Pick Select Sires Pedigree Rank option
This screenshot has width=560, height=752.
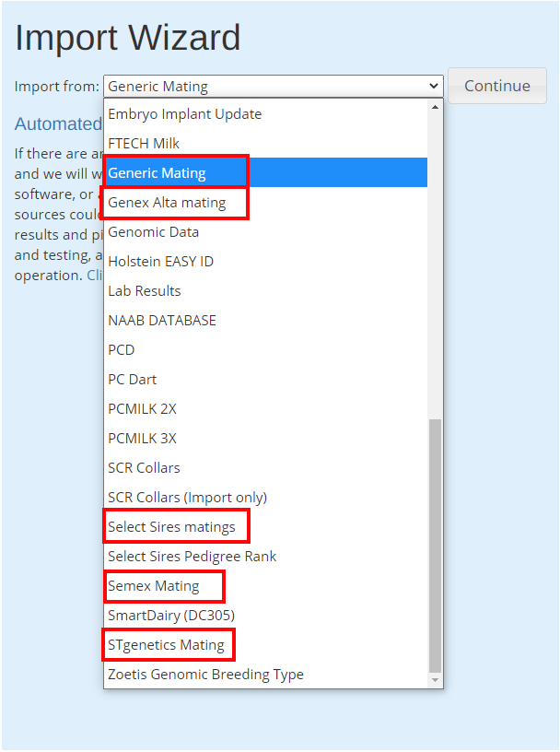click(265, 557)
